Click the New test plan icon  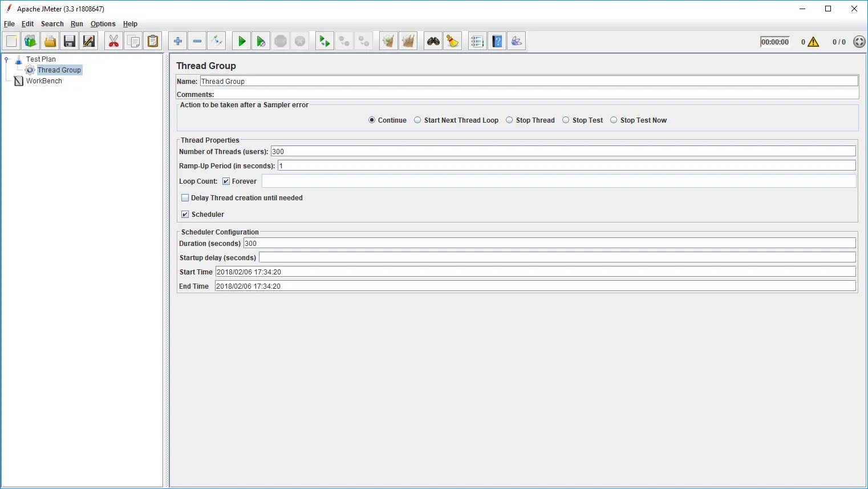(x=11, y=41)
